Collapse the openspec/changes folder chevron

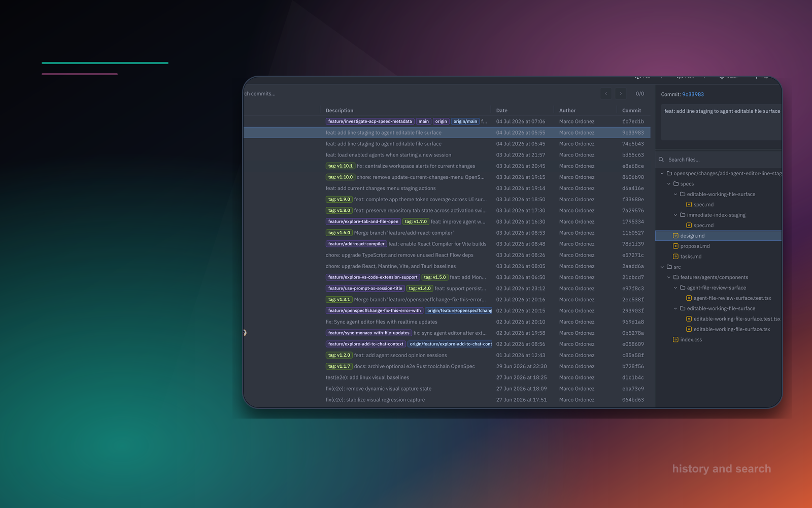click(662, 173)
